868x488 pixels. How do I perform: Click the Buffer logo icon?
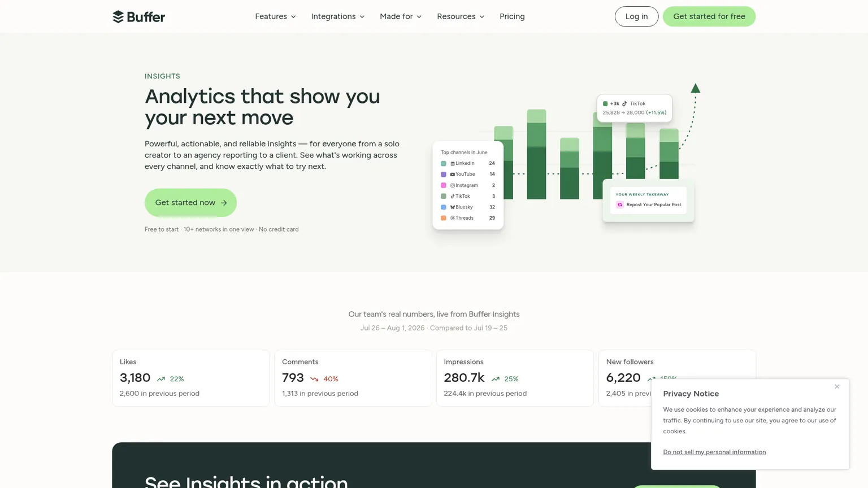tap(118, 17)
